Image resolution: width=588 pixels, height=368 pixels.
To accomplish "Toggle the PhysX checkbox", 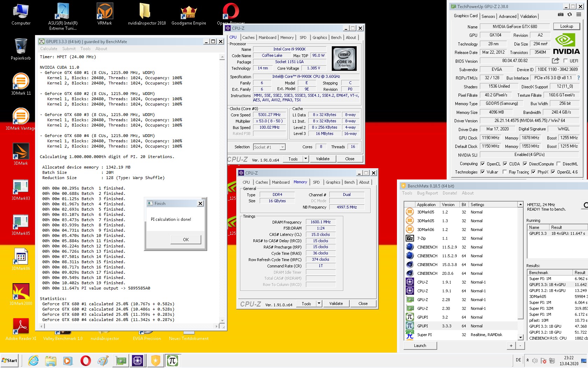I will pyautogui.click(x=533, y=172).
